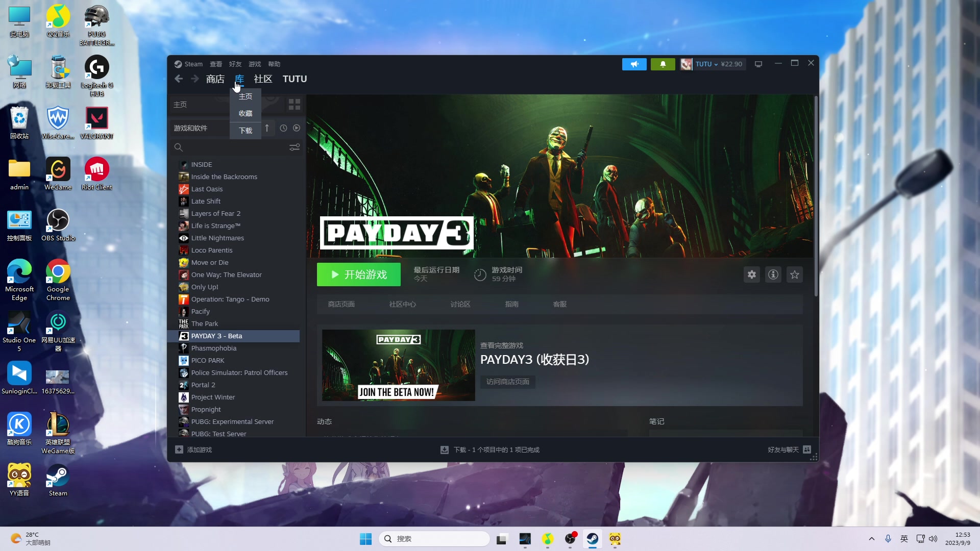This screenshot has height=551, width=980.
Task: Open the 好友 menu
Action: pos(235,64)
